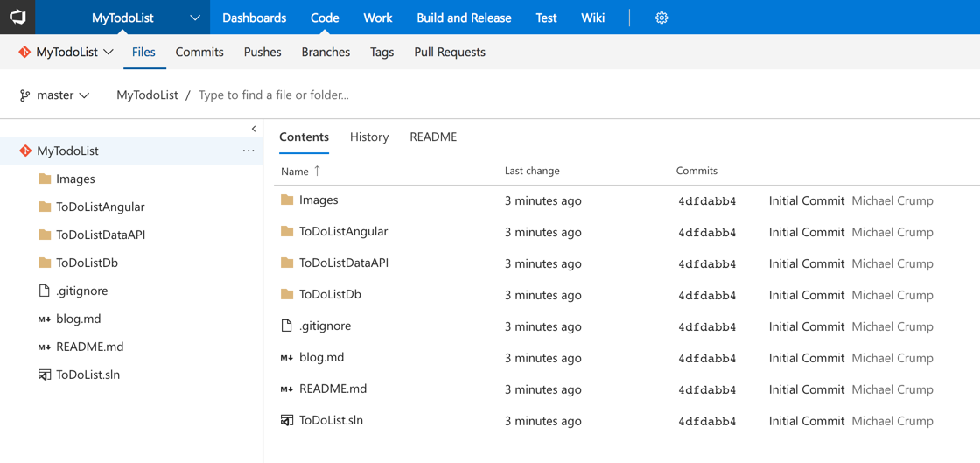Click the Images folder icon in sidebar
Screen dimensions: 980x463
click(45, 179)
